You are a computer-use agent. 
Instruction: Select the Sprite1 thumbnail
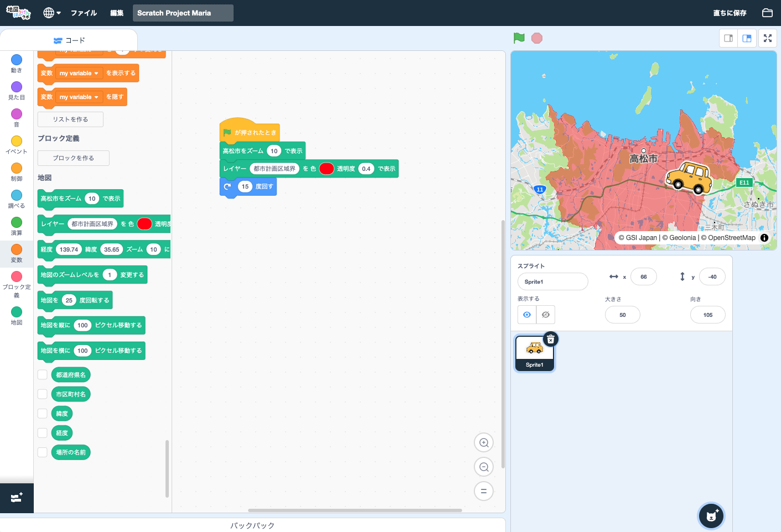pyautogui.click(x=534, y=353)
